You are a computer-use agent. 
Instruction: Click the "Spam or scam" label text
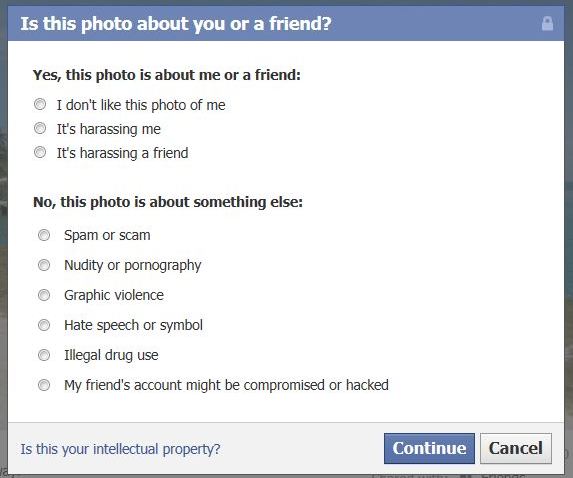tap(107, 235)
